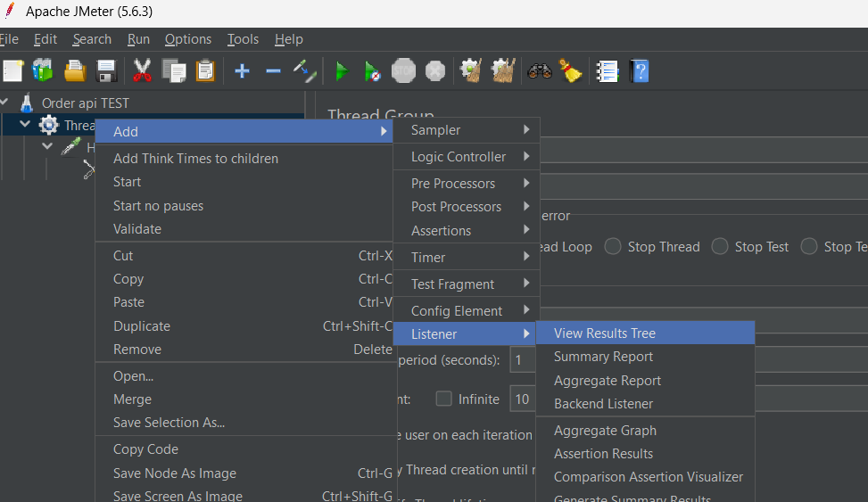Select the Order api TEST plan flask icon
Image resolution: width=868 pixels, height=502 pixels.
pyautogui.click(x=27, y=103)
